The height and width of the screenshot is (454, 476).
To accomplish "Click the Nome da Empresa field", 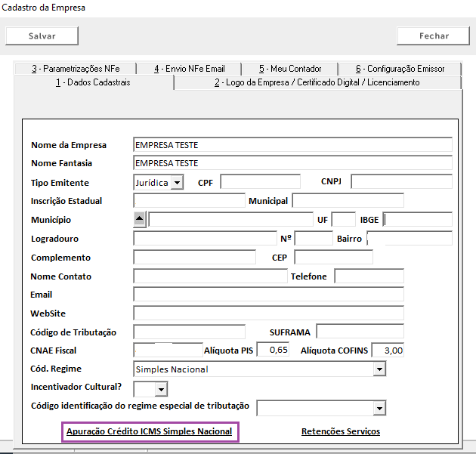I will pyautogui.click(x=292, y=145).
